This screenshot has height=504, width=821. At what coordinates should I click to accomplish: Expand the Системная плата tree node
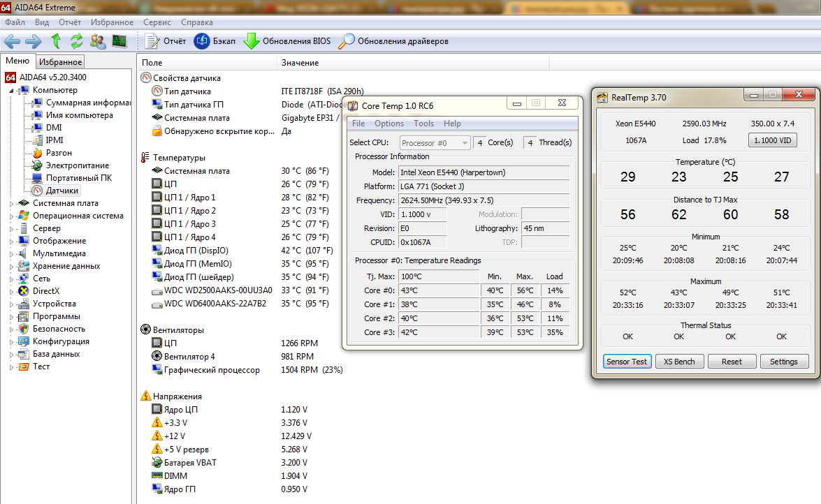[x=12, y=203]
